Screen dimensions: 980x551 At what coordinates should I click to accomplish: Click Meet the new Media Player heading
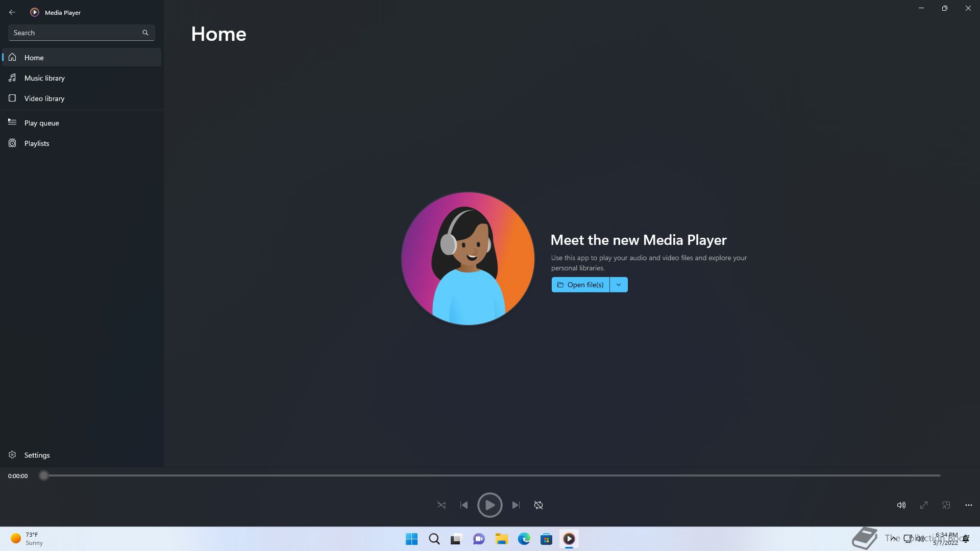point(639,240)
